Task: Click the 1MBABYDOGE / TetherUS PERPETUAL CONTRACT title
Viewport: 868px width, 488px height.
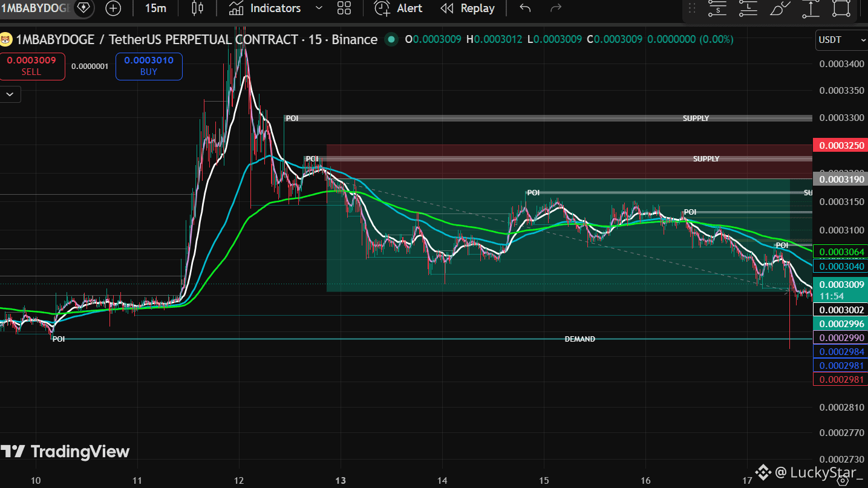Action: pos(158,40)
